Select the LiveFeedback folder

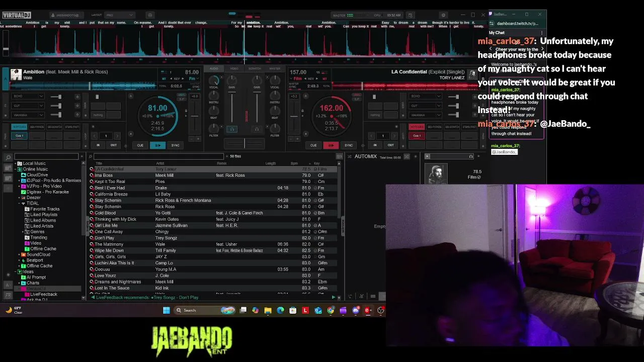tap(41, 294)
